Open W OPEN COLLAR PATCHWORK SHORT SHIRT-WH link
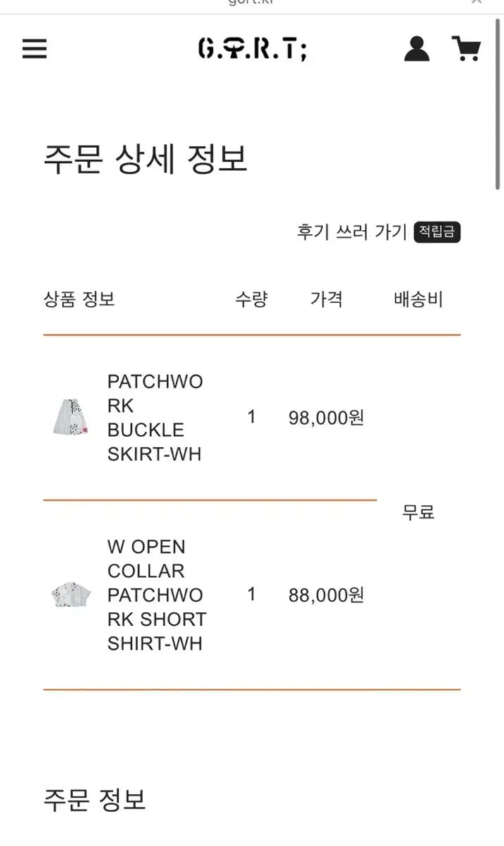The image size is (504, 846). click(x=156, y=595)
